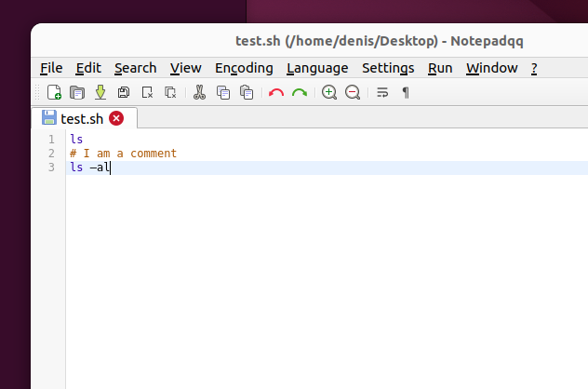Click the 'ls -al' text on line 3
This screenshot has height=389, width=588.
coord(90,168)
